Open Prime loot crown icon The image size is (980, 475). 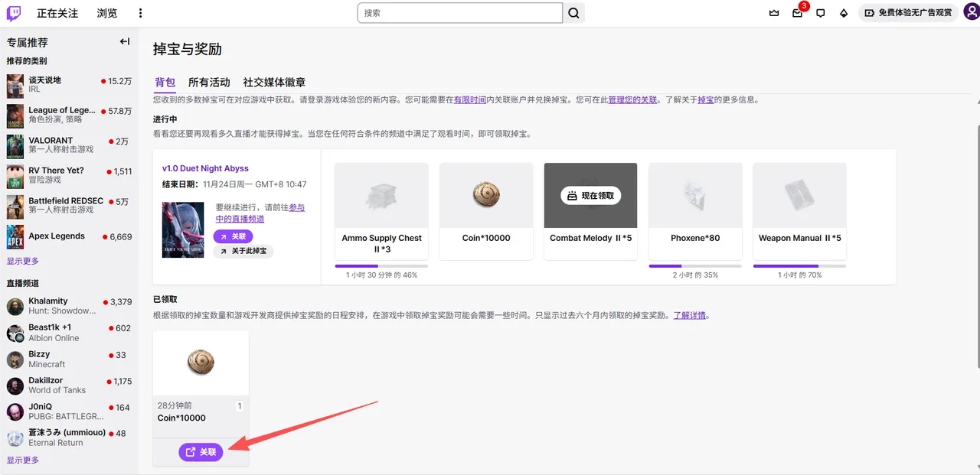pyautogui.click(x=774, y=13)
